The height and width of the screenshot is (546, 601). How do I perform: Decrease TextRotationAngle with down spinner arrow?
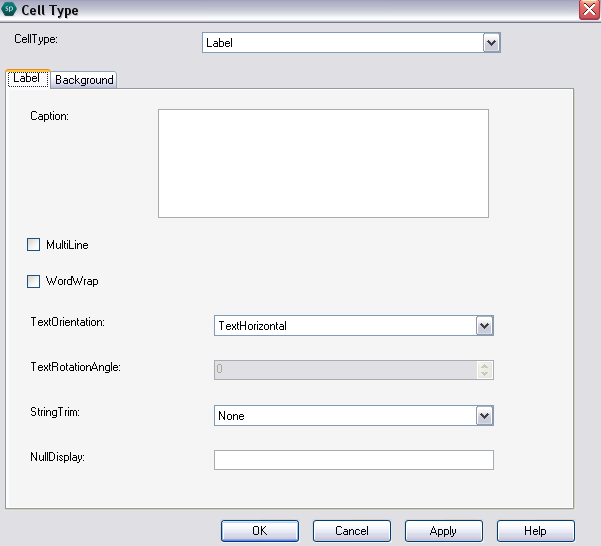coord(484,374)
